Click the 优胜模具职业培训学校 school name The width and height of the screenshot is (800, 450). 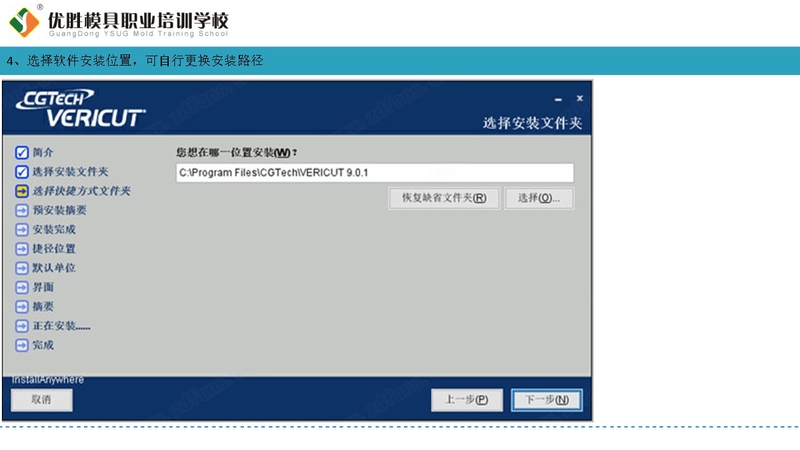[138, 21]
